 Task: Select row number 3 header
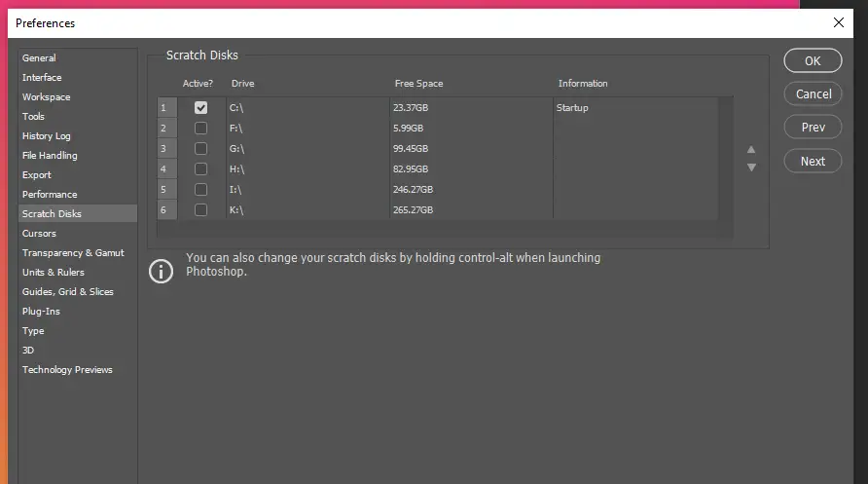point(167,148)
